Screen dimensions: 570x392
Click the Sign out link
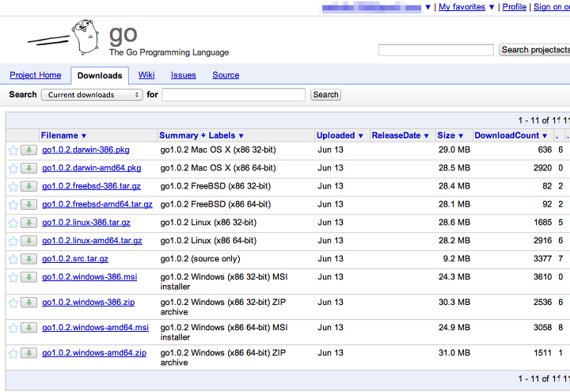[552, 6]
